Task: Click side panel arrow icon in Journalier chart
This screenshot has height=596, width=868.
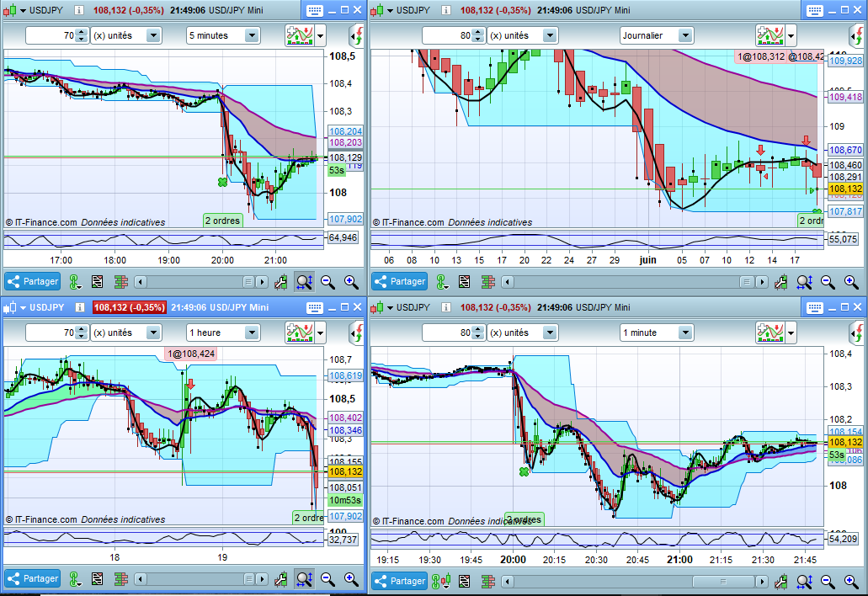Action: 858,36
